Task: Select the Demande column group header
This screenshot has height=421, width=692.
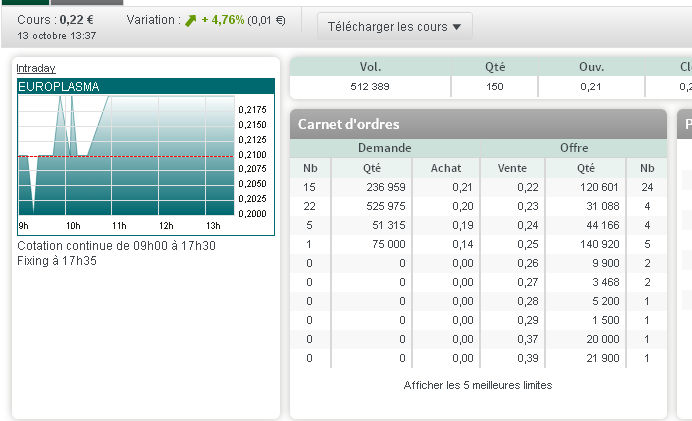Action: [x=384, y=148]
